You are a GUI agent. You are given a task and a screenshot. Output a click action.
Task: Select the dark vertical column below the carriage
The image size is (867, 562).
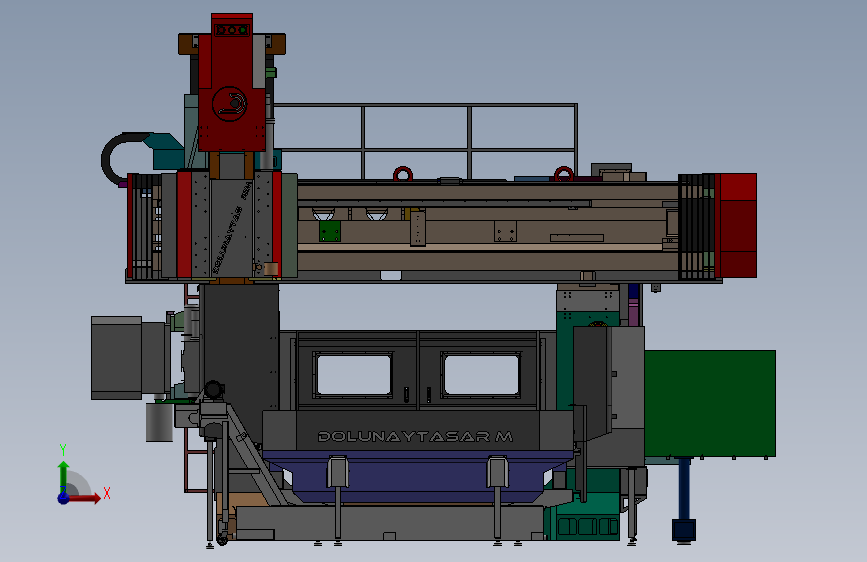pyautogui.click(x=241, y=347)
